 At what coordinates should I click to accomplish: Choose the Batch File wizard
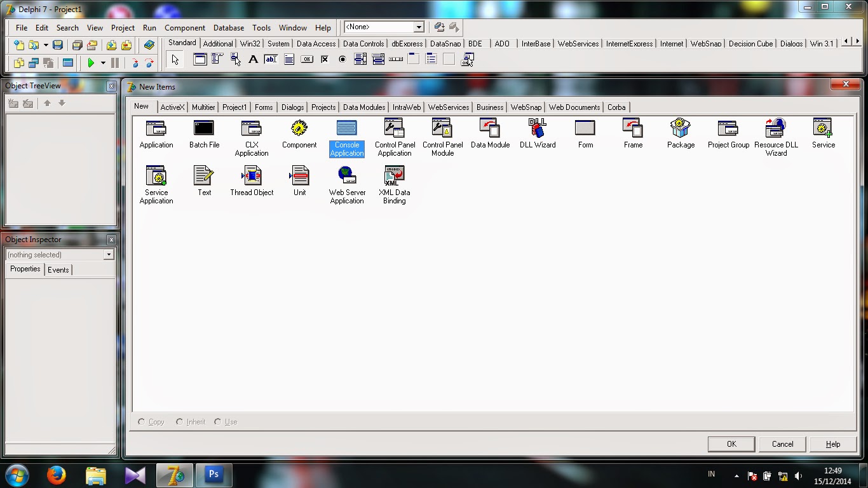pyautogui.click(x=203, y=133)
